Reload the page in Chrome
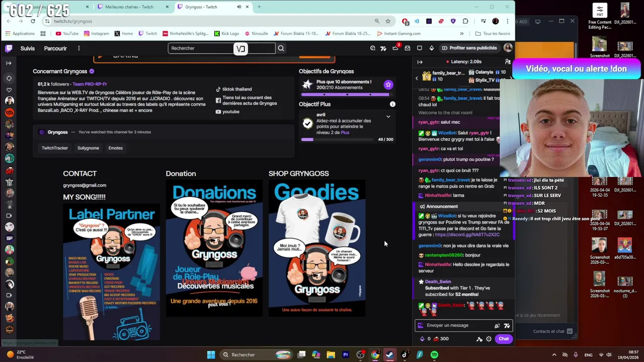The width and height of the screenshot is (644, 362). 33,21
